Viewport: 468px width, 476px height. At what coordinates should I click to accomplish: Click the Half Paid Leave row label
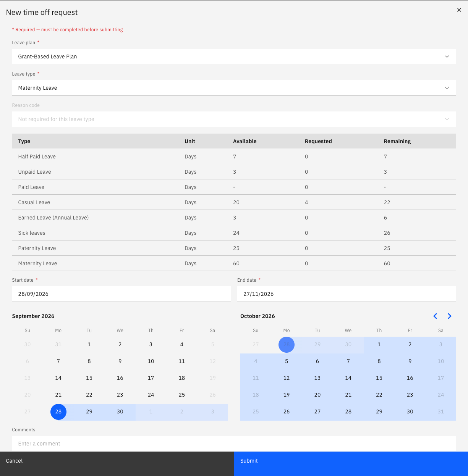[37, 157]
